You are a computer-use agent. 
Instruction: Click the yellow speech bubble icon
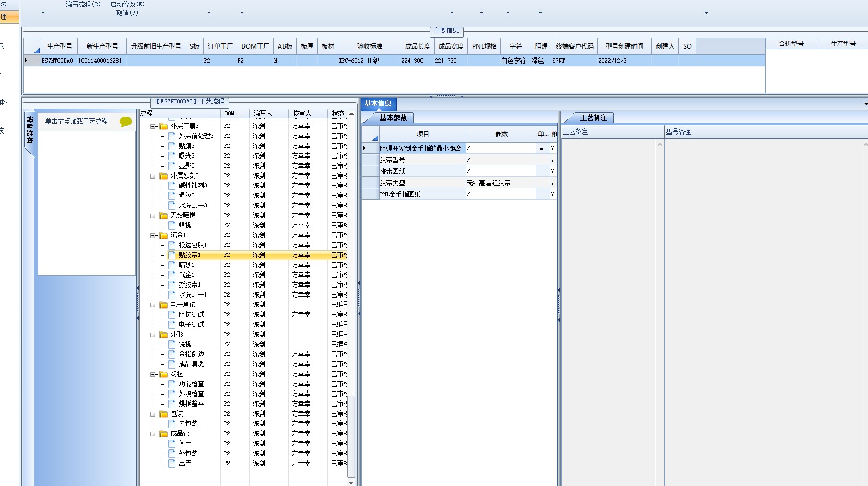pyautogui.click(x=126, y=122)
